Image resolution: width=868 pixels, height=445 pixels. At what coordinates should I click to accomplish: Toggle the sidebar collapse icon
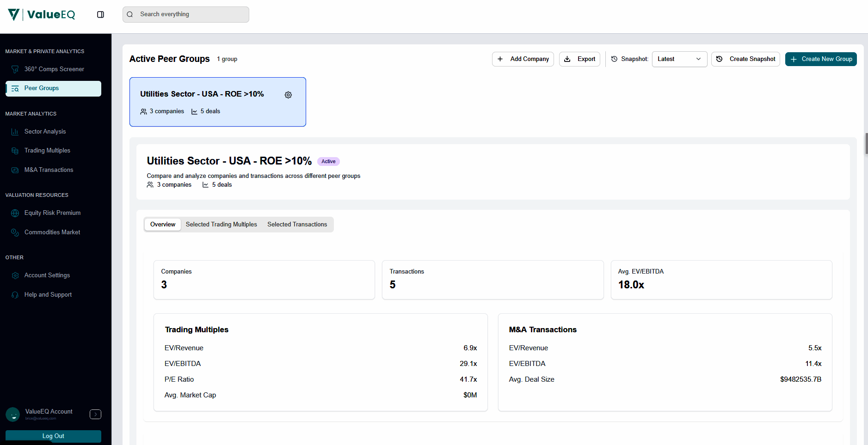(x=100, y=15)
